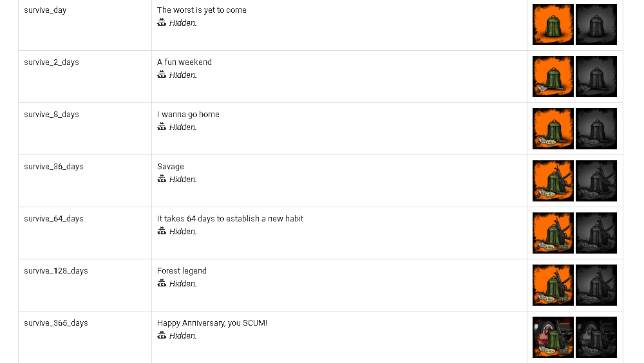The width and height of the screenshot is (644, 363).
Task: Click the grayscale survive_365_days image
Action: 596,337
